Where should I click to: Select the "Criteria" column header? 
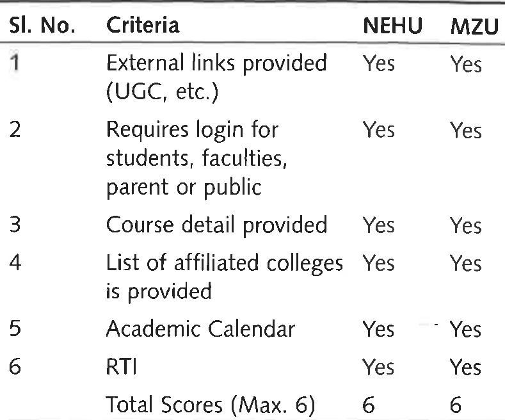click(x=143, y=26)
